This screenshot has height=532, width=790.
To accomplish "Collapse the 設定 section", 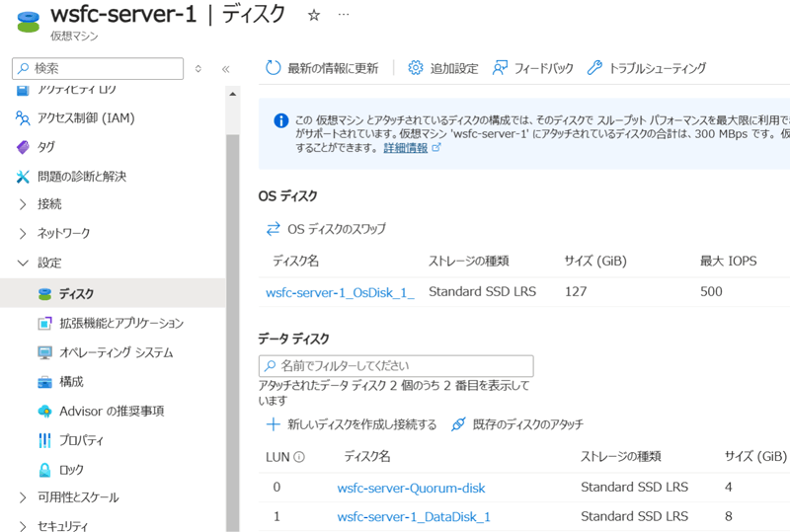I will coord(39,263).
